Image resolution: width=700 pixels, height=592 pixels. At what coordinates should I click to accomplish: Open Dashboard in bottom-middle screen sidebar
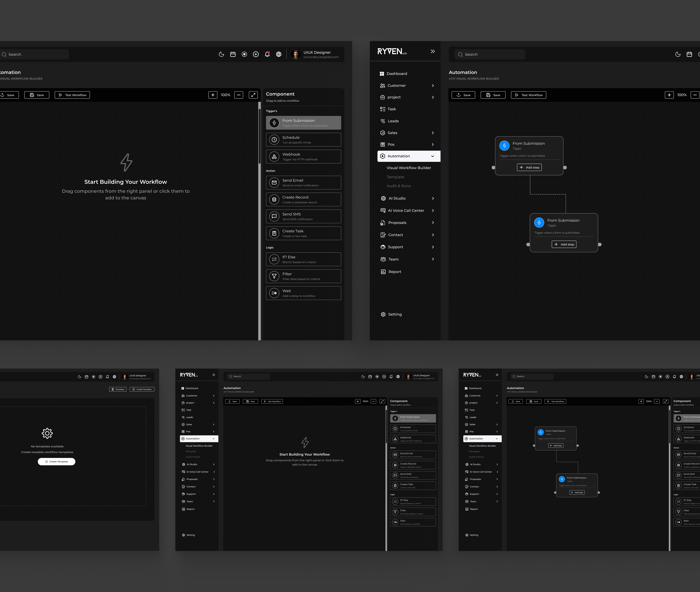click(x=190, y=388)
